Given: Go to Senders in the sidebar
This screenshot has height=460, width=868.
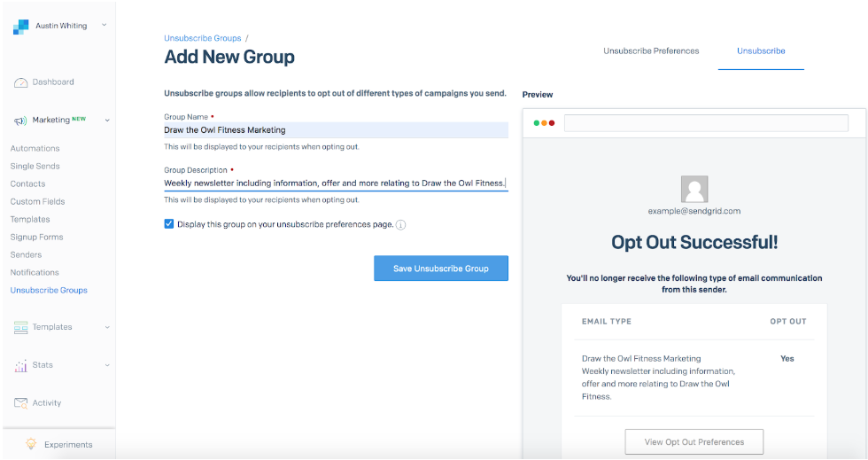Looking at the screenshot, I should point(26,255).
